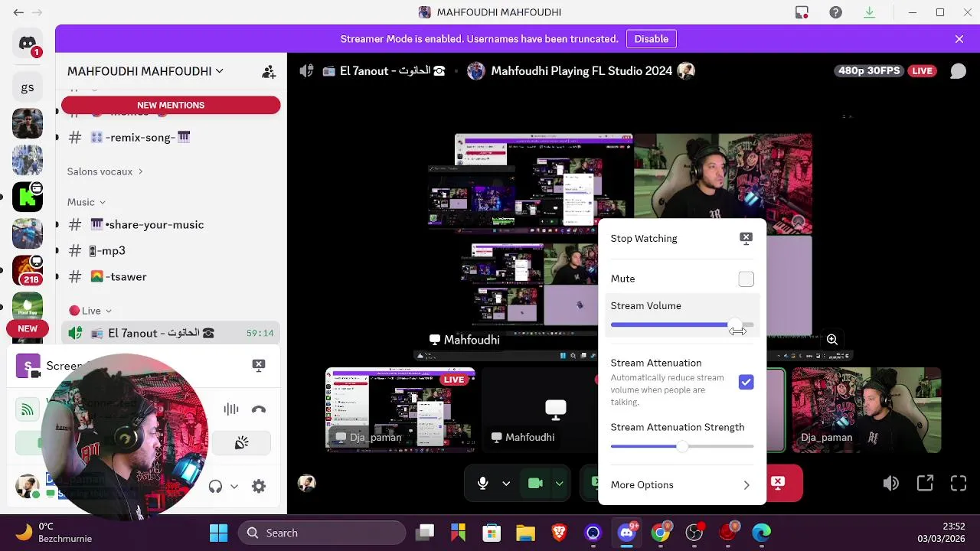Zoom in on Mahfoudhi's stream magnifier icon

tap(831, 340)
